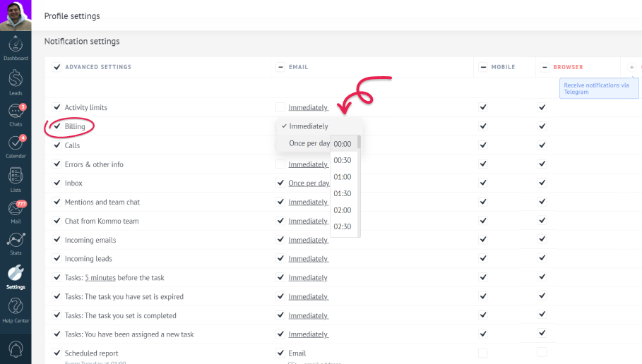The width and height of the screenshot is (642, 364).
Task: Open Inbox 'Once per day' frequency dropdown
Action: tap(309, 183)
